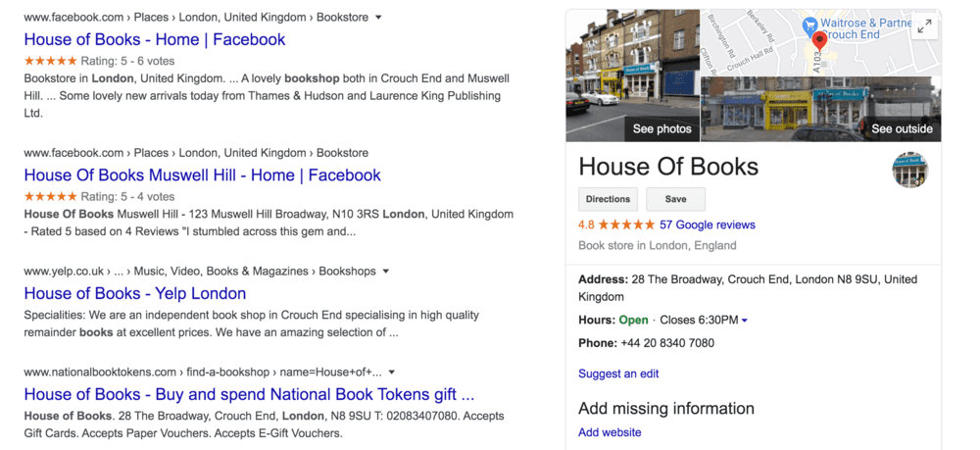This screenshot has height=450, width=980.
Task: Open National Book Tokens search result
Action: pos(249,394)
